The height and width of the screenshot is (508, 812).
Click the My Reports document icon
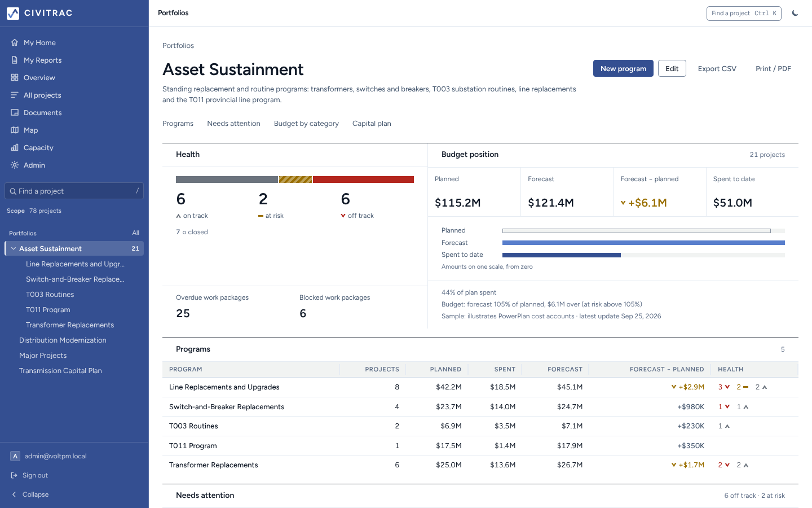pos(15,60)
